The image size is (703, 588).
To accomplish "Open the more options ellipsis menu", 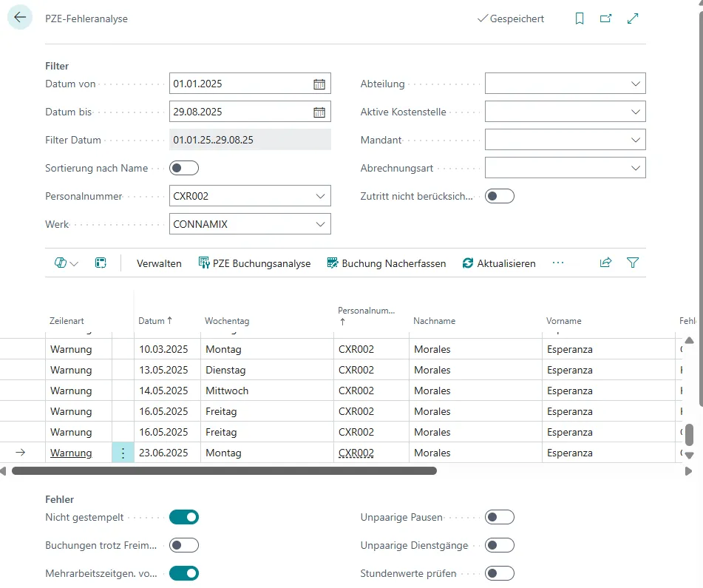I will [558, 263].
